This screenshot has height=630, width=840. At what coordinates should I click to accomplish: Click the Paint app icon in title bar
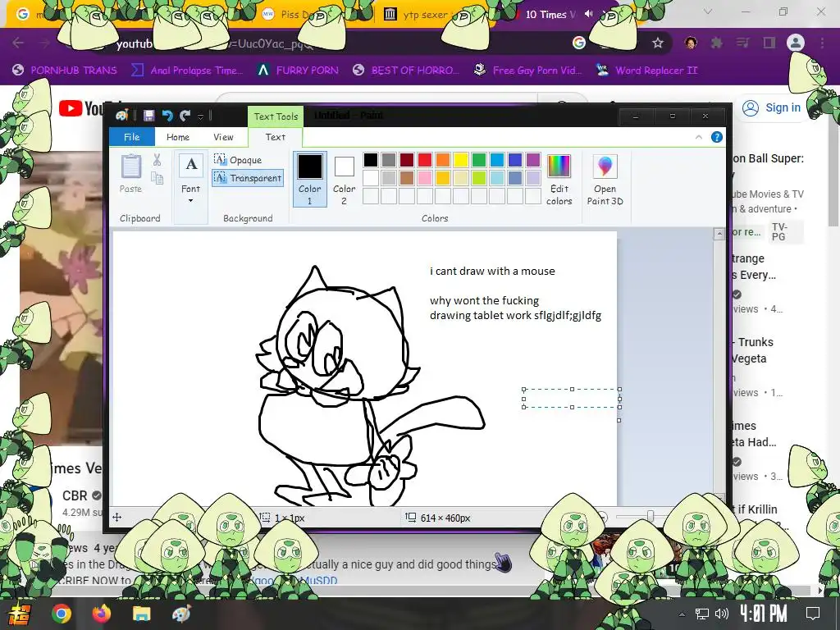pyautogui.click(x=121, y=116)
